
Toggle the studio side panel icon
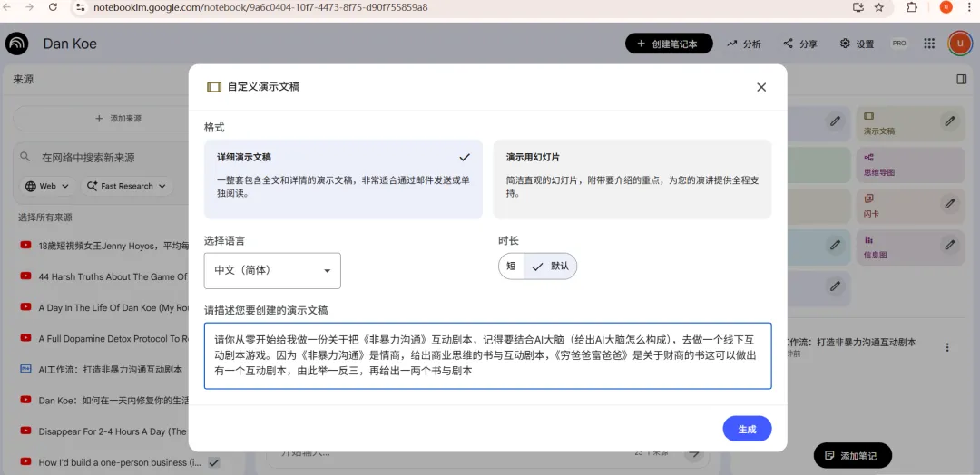click(x=961, y=79)
